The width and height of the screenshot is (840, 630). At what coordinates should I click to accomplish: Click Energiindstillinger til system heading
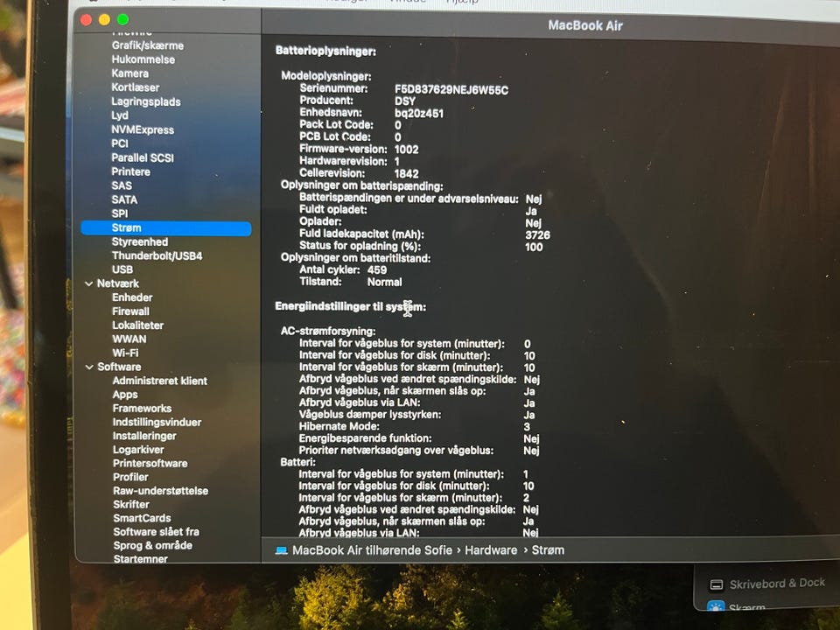point(350,306)
